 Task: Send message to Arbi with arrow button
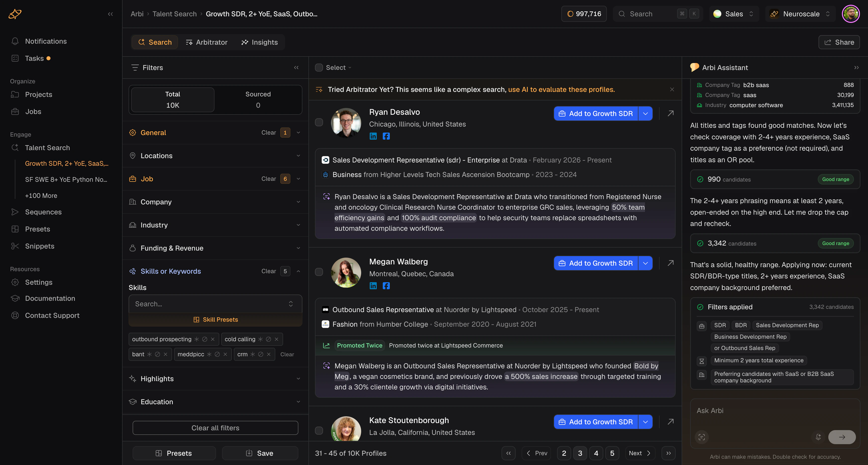(x=842, y=437)
